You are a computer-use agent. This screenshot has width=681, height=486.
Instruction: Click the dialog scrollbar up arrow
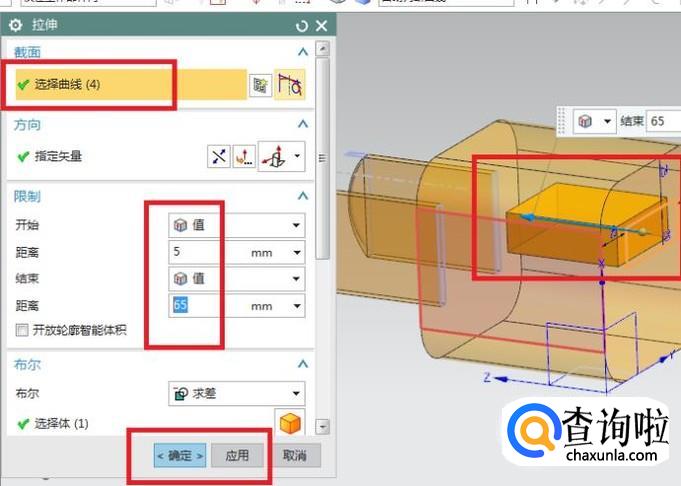(x=322, y=48)
